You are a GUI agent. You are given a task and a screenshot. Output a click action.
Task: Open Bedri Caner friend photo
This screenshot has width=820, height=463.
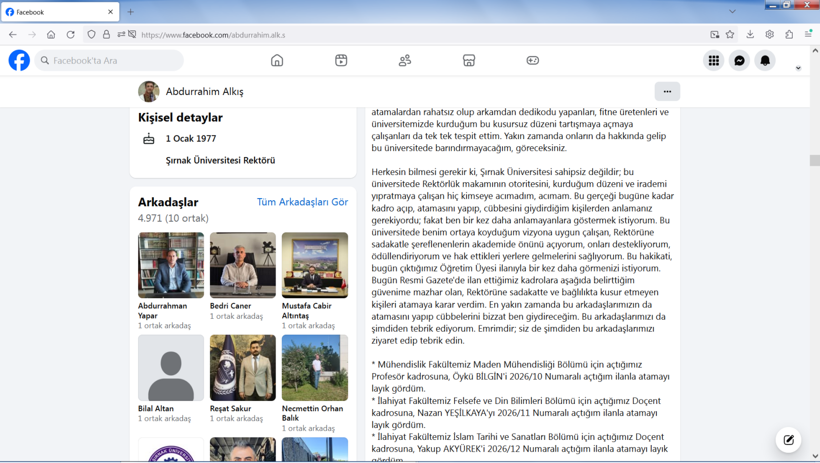point(243,265)
